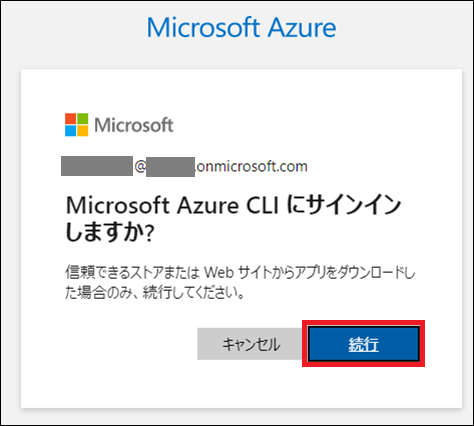The width and height of the screenshot is (474, 426).
Task: Click the onmicrosoft.com account text
Action: pyautogui.click(x=251, y=166)
